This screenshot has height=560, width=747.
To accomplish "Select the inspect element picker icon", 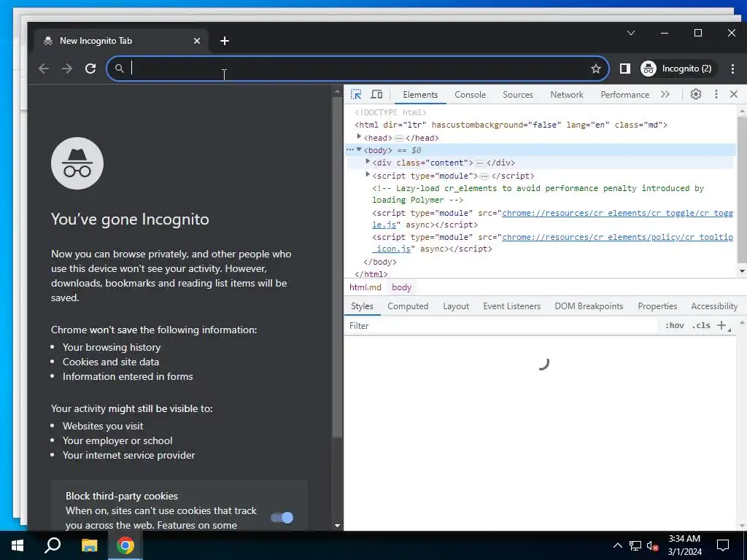I will (356, 94).
